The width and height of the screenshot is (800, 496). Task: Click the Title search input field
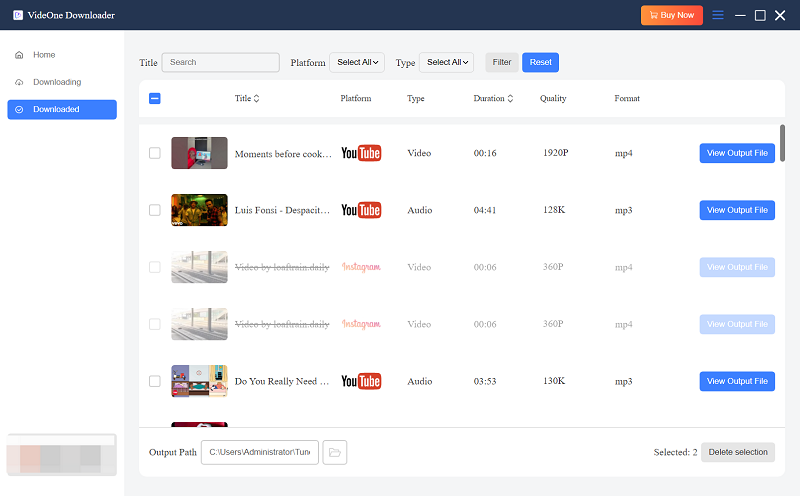coord(220,62)
